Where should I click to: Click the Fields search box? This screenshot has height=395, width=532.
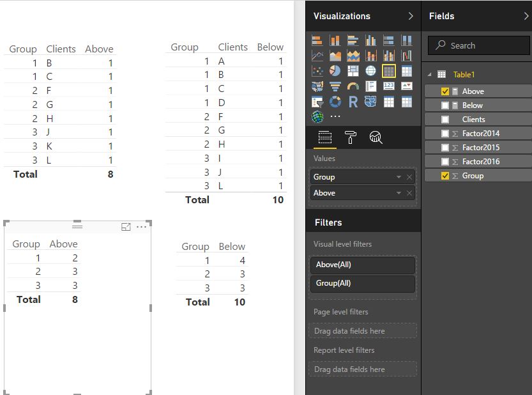coord(478,45)
